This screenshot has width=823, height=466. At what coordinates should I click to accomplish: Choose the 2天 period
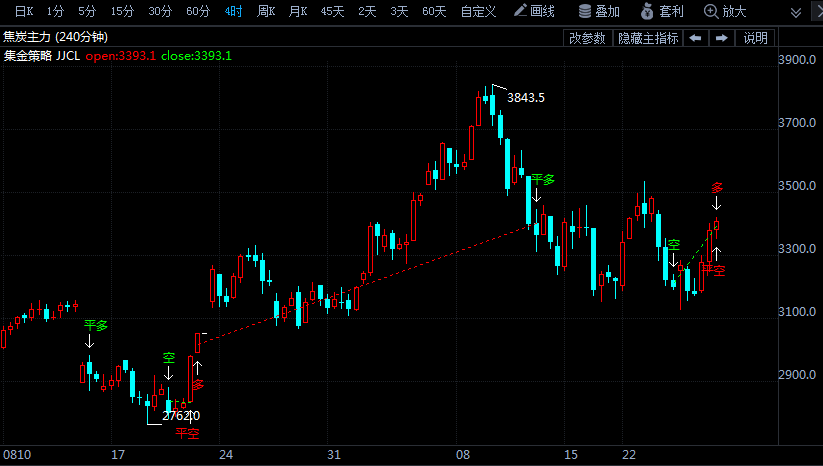point(367,12)
